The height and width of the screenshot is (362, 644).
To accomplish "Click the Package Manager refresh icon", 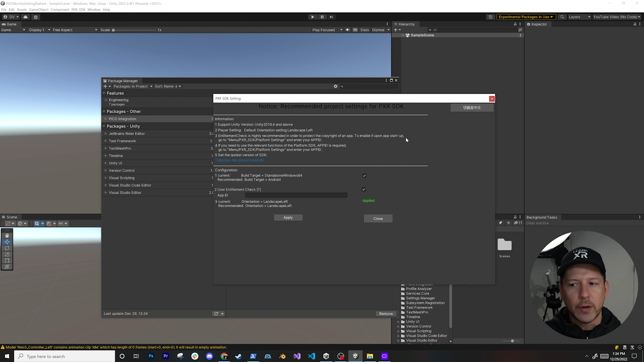I will (216, 314).
